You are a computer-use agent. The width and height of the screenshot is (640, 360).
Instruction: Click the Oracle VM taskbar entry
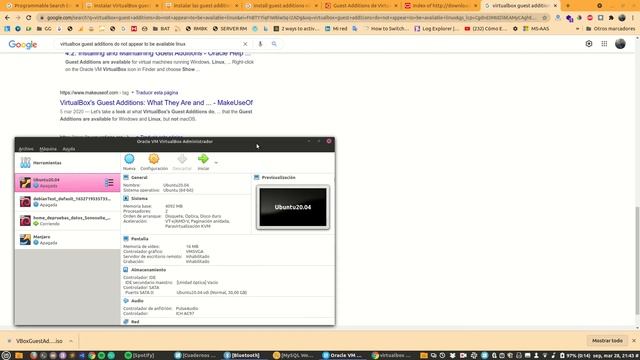pos(343,356)
